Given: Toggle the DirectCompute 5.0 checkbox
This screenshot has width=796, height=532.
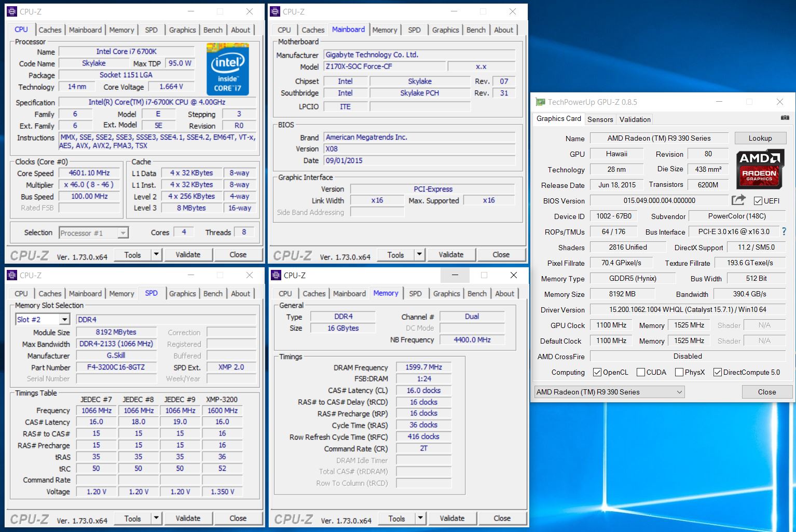Looking at the screenshot, I should point(717,372).
